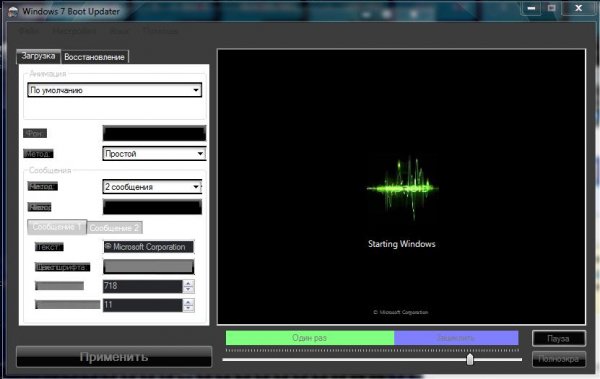Click the Starting Windows boot preview
The width and height of the screenshot is (600, 379).
[x=401, y=187]
